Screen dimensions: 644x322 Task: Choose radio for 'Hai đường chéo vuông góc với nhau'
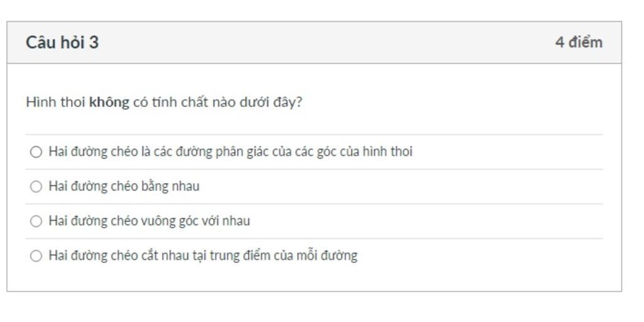(36, 221)
